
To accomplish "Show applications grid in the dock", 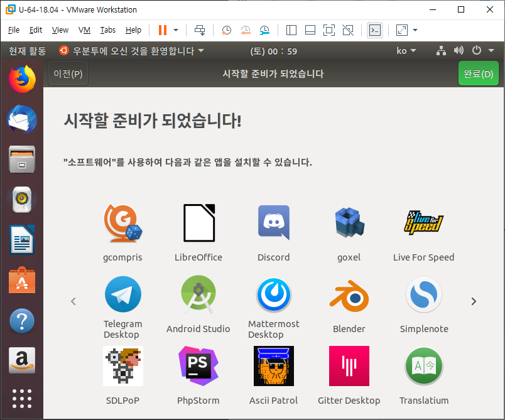I will [22, 399].
